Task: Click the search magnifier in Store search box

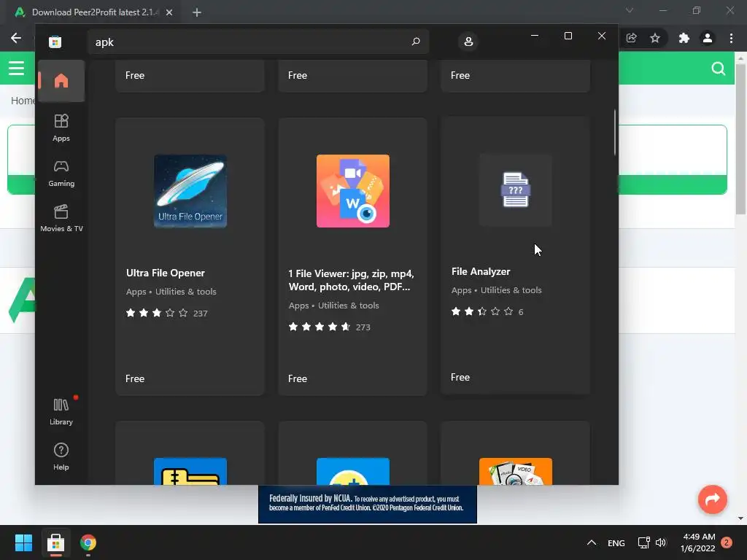Action: coord(416,42)
